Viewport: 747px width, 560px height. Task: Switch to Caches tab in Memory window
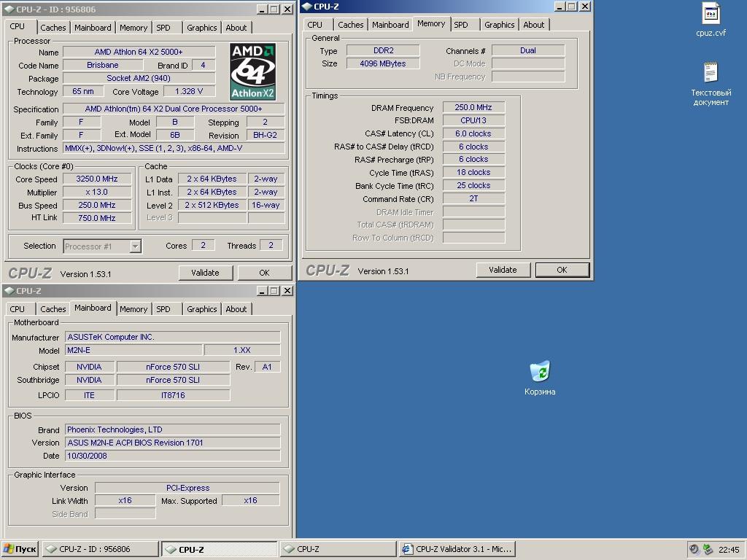[351, 25]
